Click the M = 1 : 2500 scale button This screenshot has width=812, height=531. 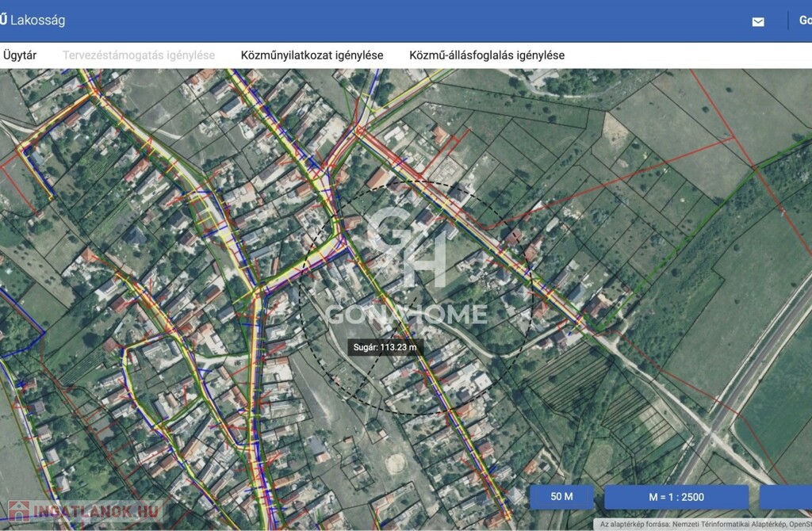pos(676,497)
